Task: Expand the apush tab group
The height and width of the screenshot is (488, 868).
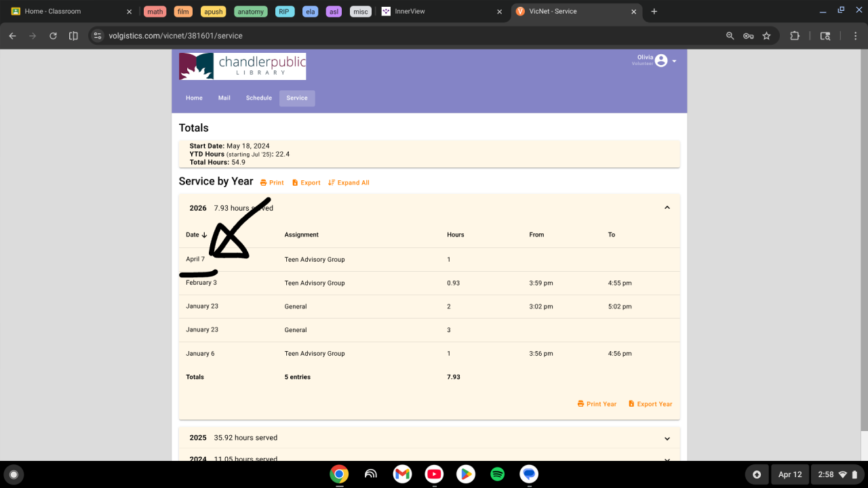Action: 214,12
